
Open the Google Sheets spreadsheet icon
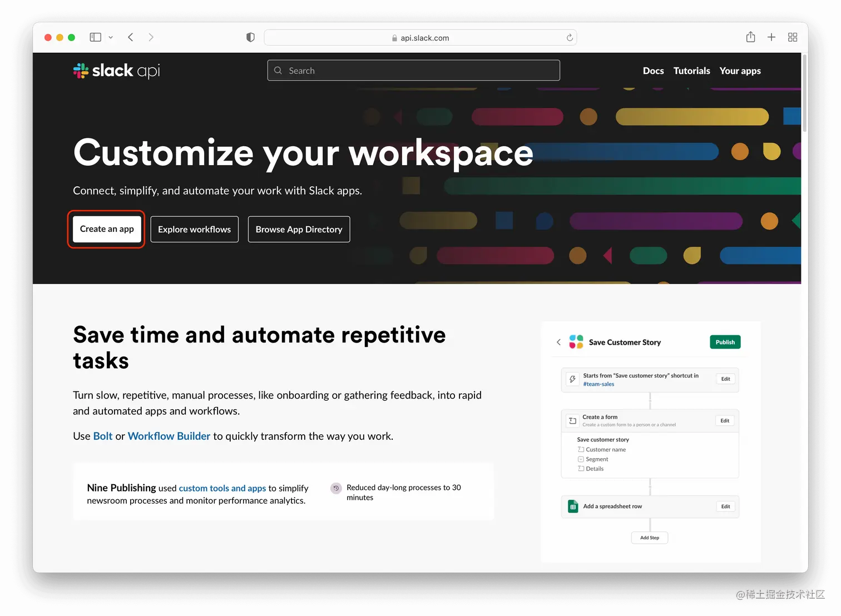573,506
